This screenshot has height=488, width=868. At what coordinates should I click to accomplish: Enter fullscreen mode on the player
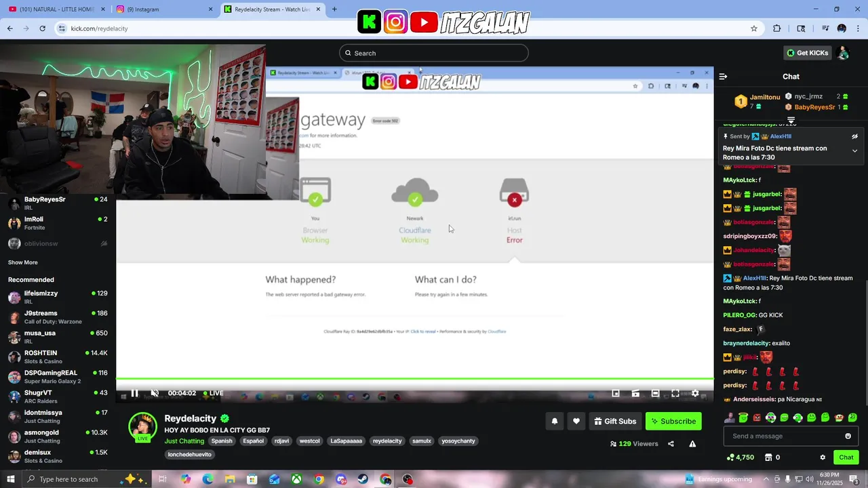point(675,393)
